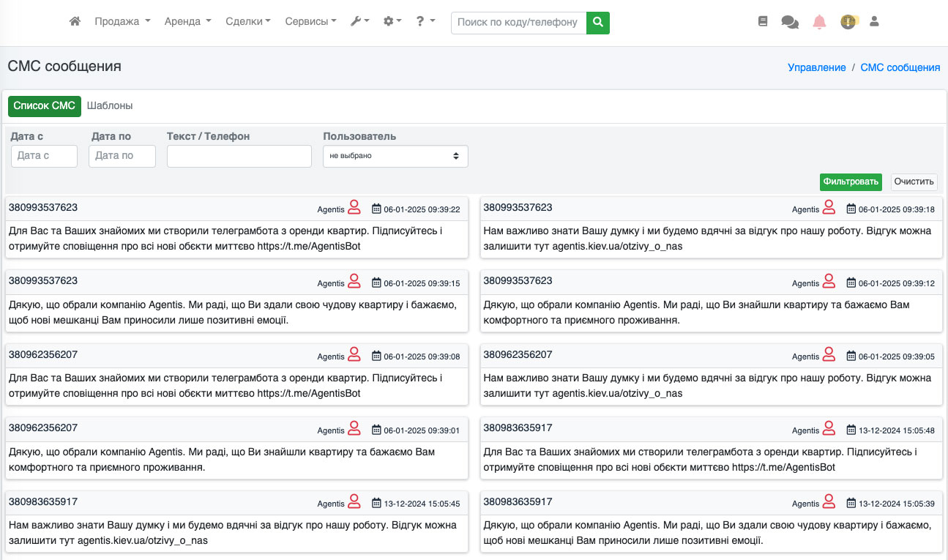Click the yellow warning badge icon
948x560 pixels.
click(848, 22)
